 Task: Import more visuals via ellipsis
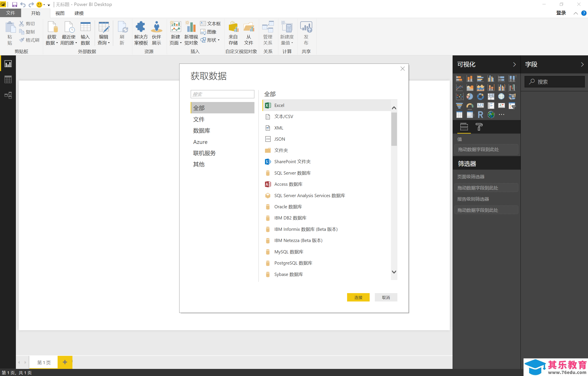pyautogui.click(x=501, y=114)
